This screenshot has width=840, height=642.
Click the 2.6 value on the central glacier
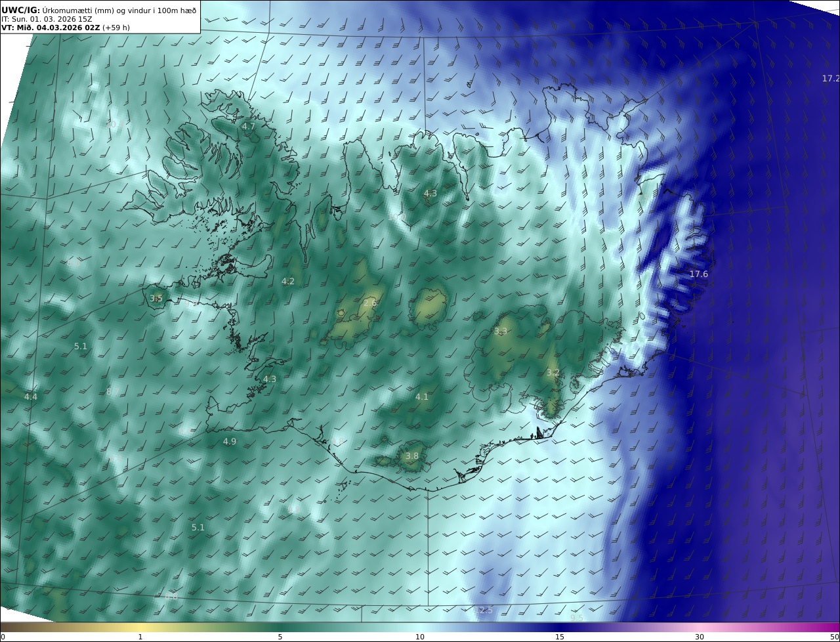370,303
